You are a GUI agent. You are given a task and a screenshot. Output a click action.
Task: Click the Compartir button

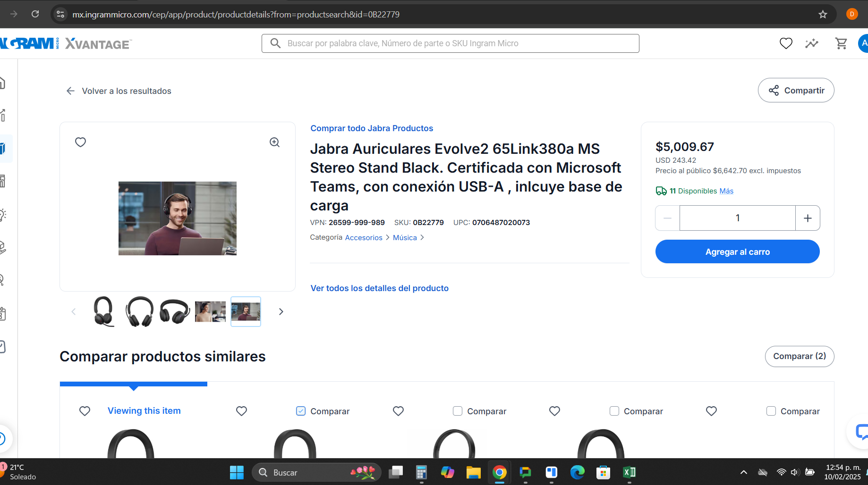click(x=796, y=90)
